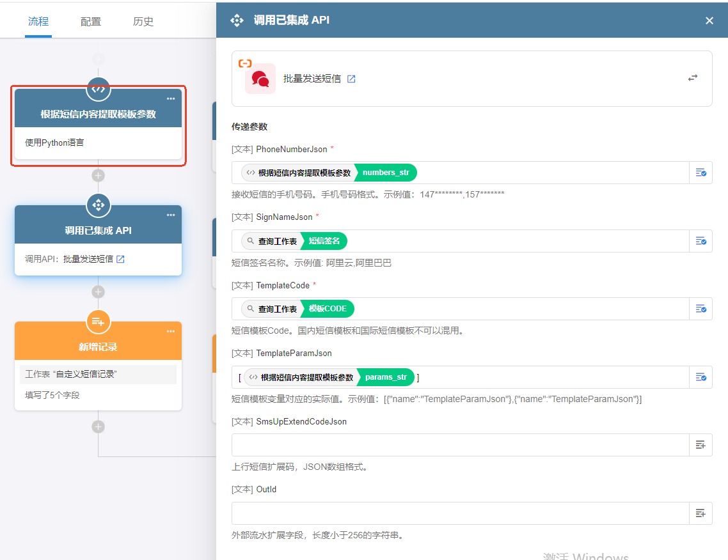This screenshot has height=560, width=728.
Task: Click the SmsUpExtendCodeJson input field
Action: [x=460, y=445]
